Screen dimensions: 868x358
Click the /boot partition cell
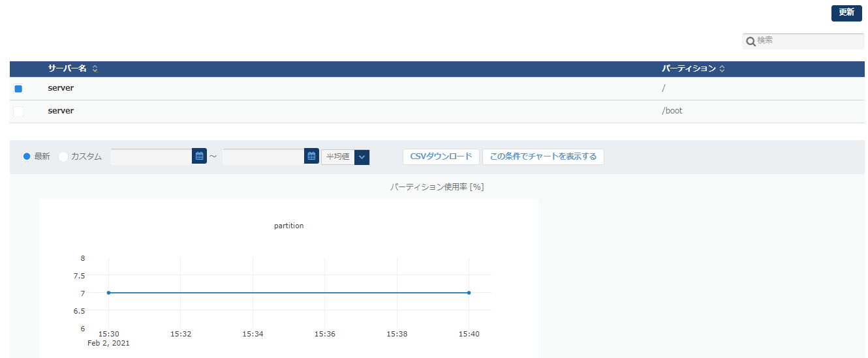(672, 111)
